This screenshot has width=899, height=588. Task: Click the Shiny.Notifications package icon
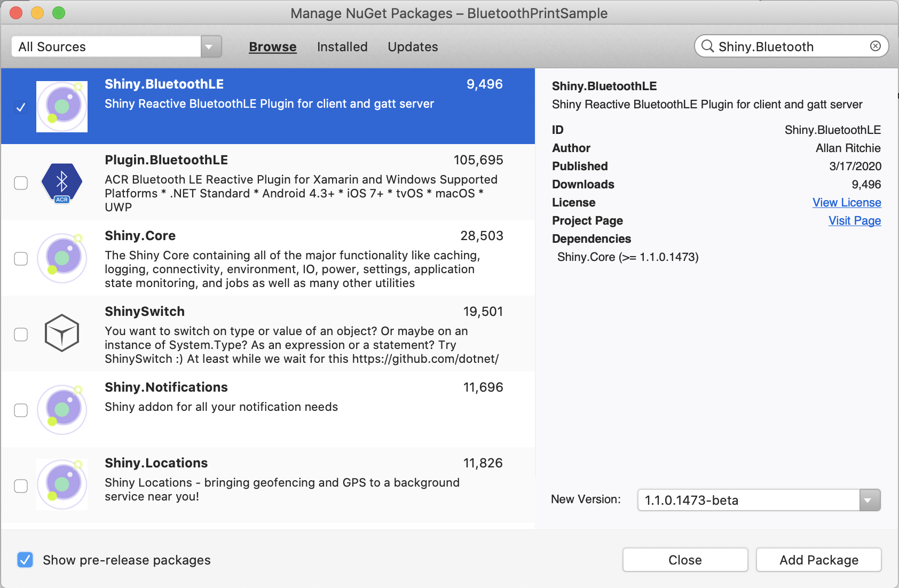tap(62, 410)
